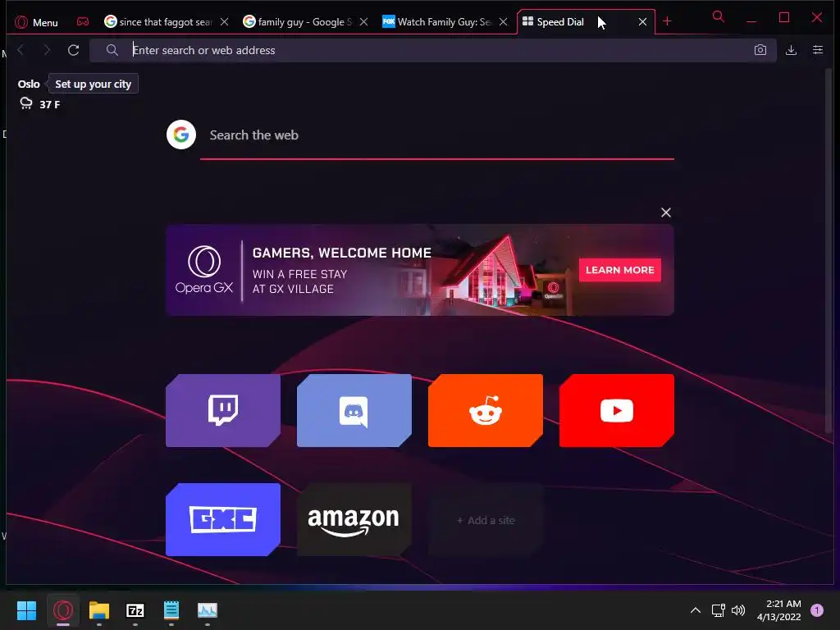Dismiss the Opera GX banner
This screenshot has height=630, width=840.
click(x=666, y=212)
